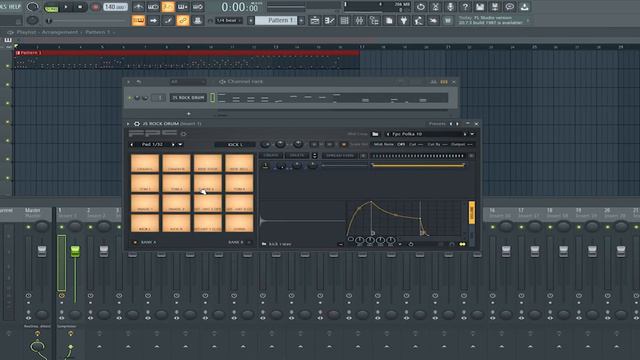This screenshot has height=360, width=640.
Task: Click the step arrow toolbar icon
Action: [x=153, y=20]
